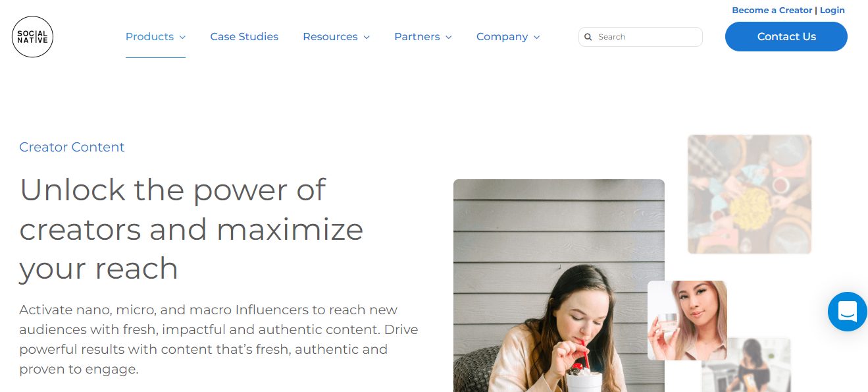Open the Case Studies page

pyautogui.click(x=244, y=37)
